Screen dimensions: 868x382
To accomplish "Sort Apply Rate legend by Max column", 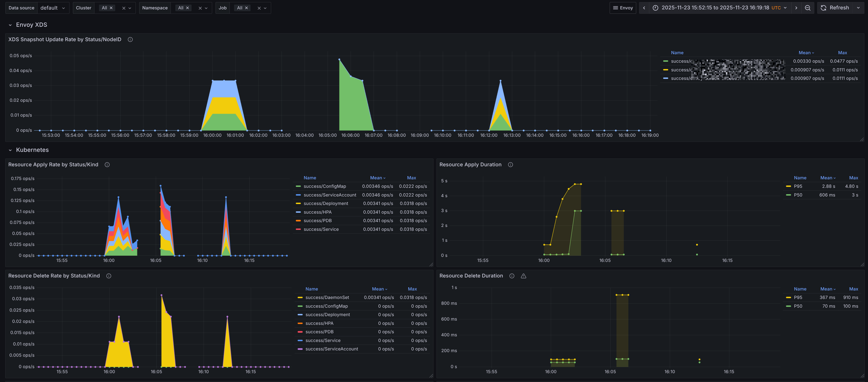I will coord(411,178).
